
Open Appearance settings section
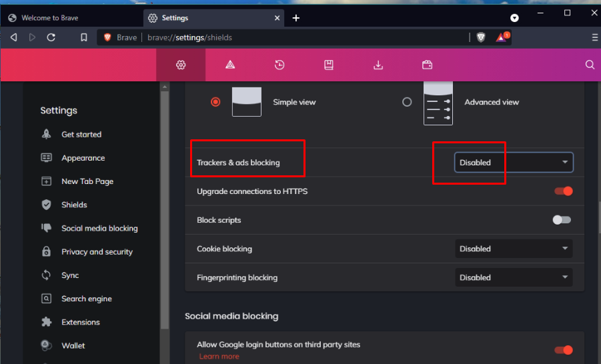pyautogui.click(x=83, y=158)
